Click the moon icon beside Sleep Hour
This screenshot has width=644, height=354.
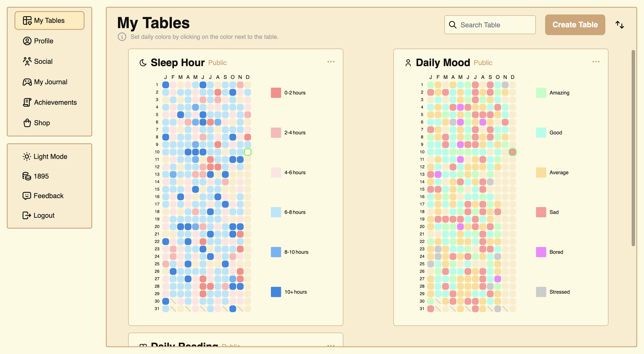143,62
